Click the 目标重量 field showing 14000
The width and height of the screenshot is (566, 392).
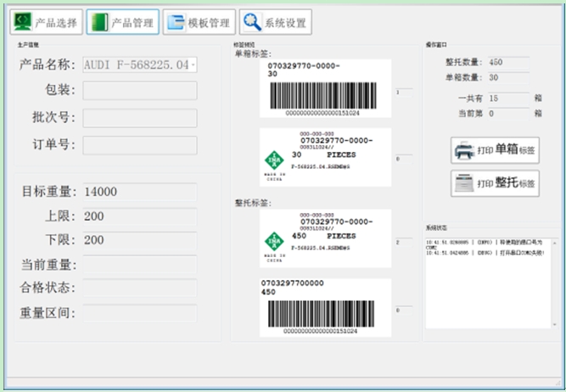pyautogui.click(x=139, y=192)
